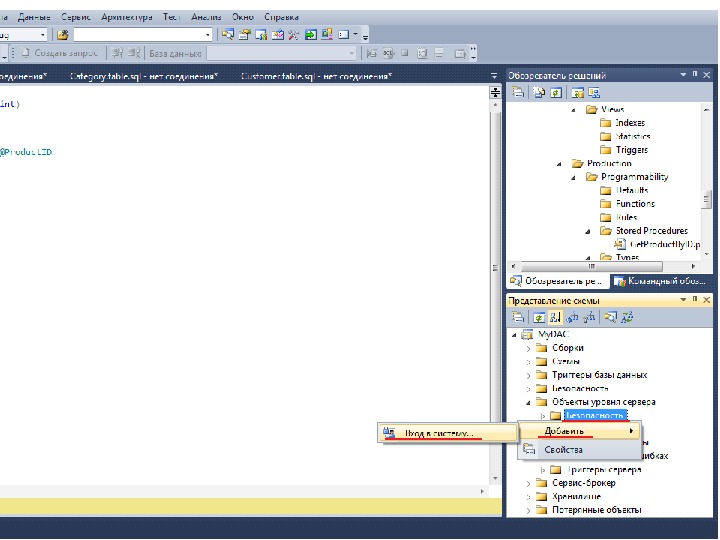
Task: Select the Триггеры сервера folder
Action: tap(604, 470)
